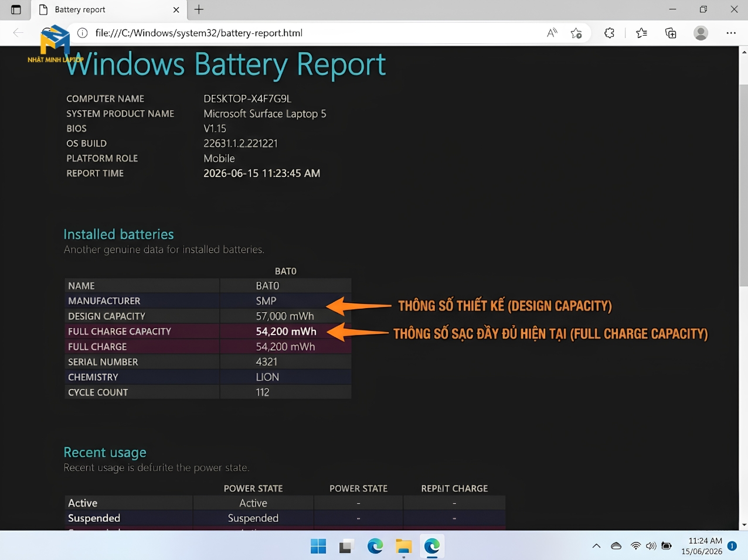The width and height of the screenshot is (748, 560).
Task: Click the Suspended row label
Action: [x=94, y=518]
